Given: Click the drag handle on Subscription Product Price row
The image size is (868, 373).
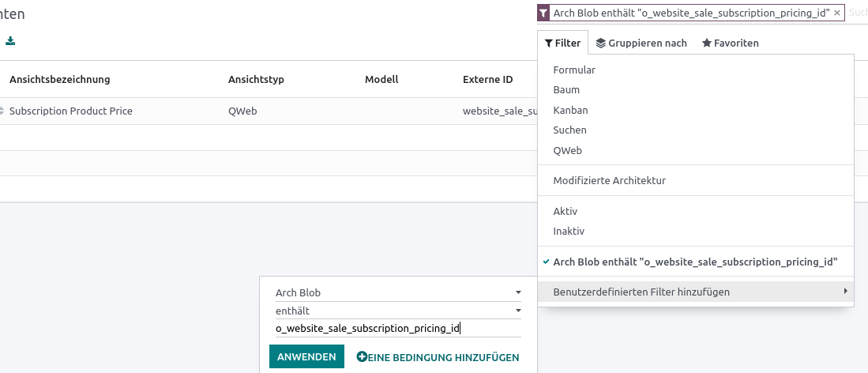Looking at the screenshot, I should click(x=2, y=111).
